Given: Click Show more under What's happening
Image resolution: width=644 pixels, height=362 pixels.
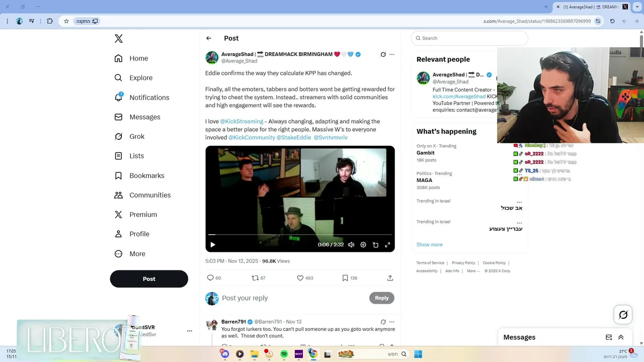Looking at the screenshot, I should click(x=430, y=245).
